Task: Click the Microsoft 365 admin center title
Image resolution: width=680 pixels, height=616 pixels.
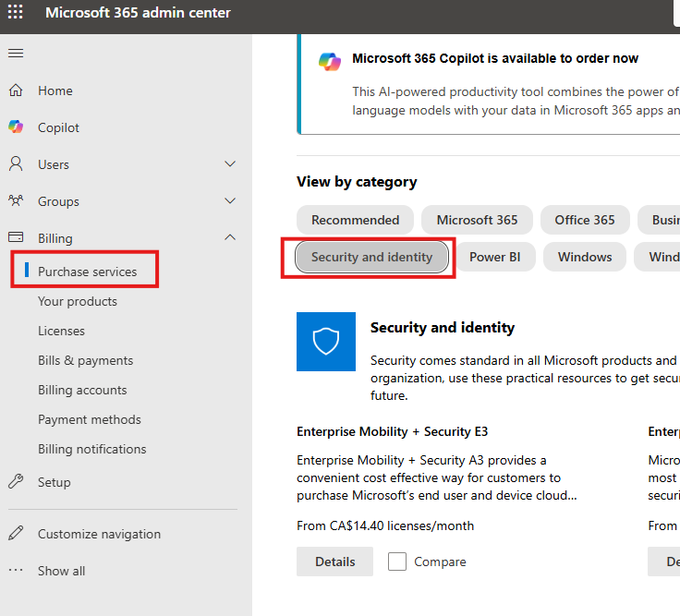Action: pyautogui.click(x=138, y=13)
